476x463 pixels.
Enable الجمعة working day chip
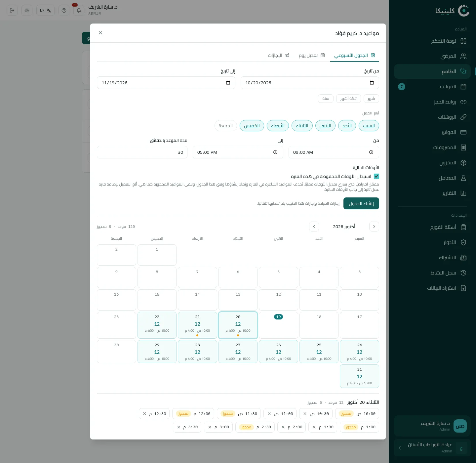click(225, 126)
